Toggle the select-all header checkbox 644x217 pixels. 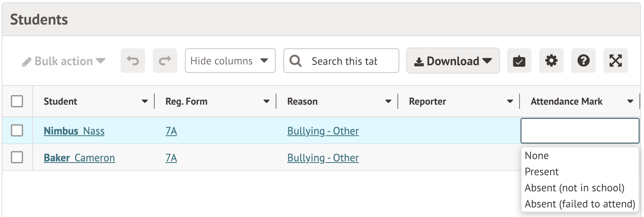pyautogui.click(x=17, y=101)
